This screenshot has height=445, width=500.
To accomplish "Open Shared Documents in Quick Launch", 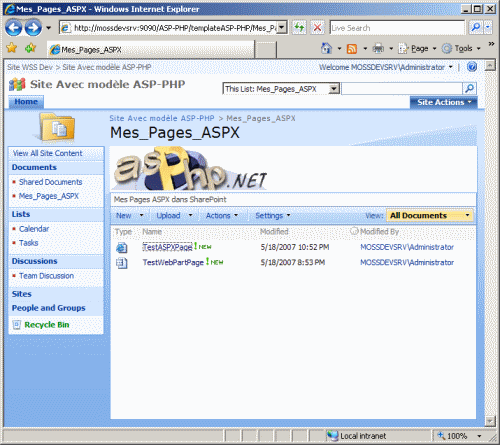I will 50,182.
